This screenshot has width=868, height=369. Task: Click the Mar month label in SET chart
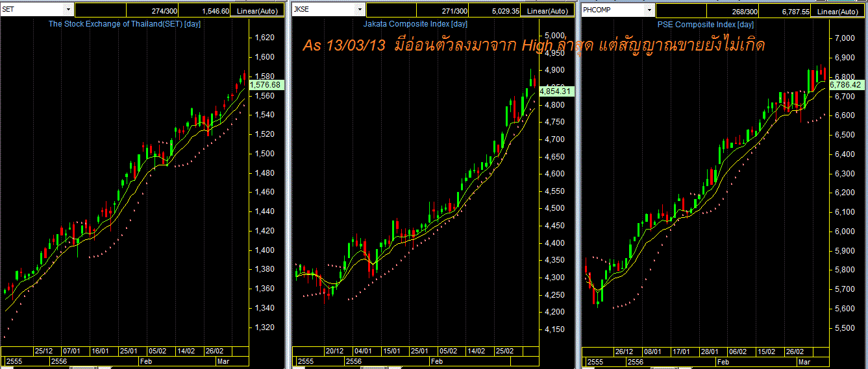223,361
